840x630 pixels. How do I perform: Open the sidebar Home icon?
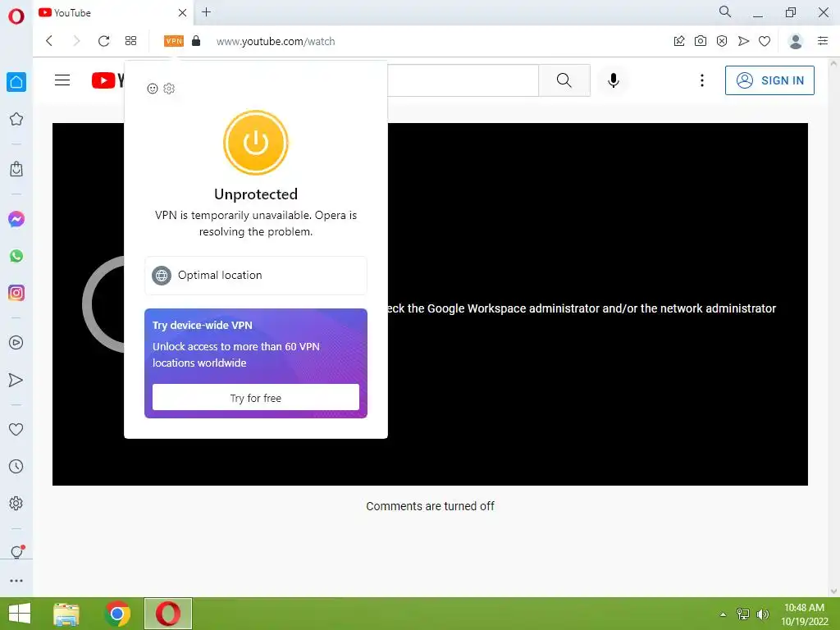(x=16, y=82)
